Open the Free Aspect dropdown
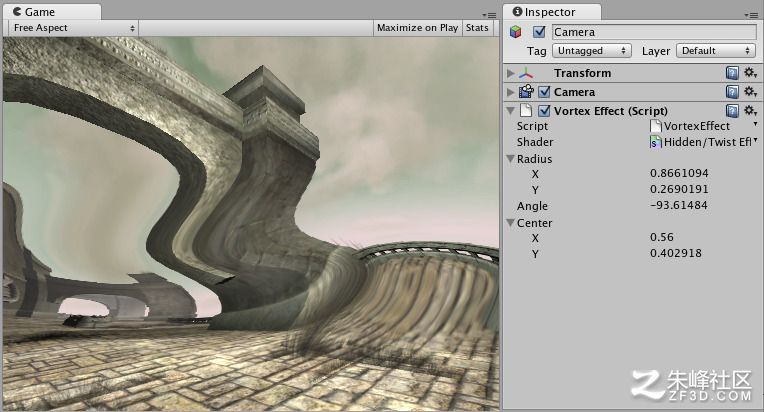Viewport: 764px width, 412px height. (74, 28)
